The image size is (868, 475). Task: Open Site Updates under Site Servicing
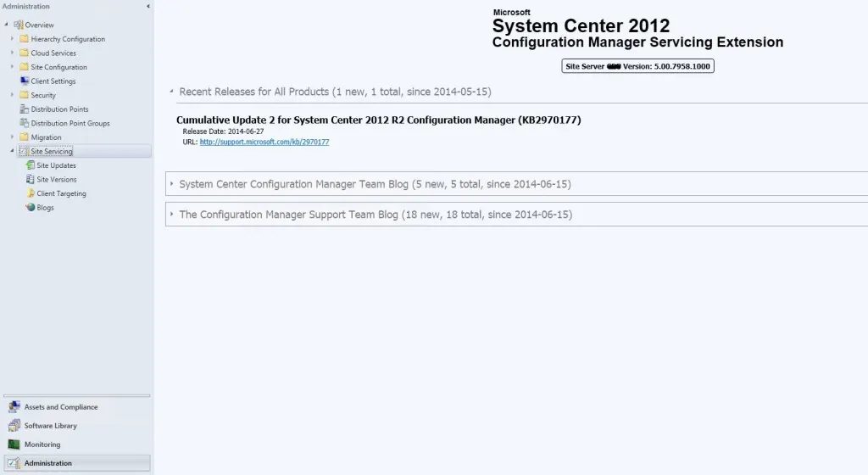(56, 165)
